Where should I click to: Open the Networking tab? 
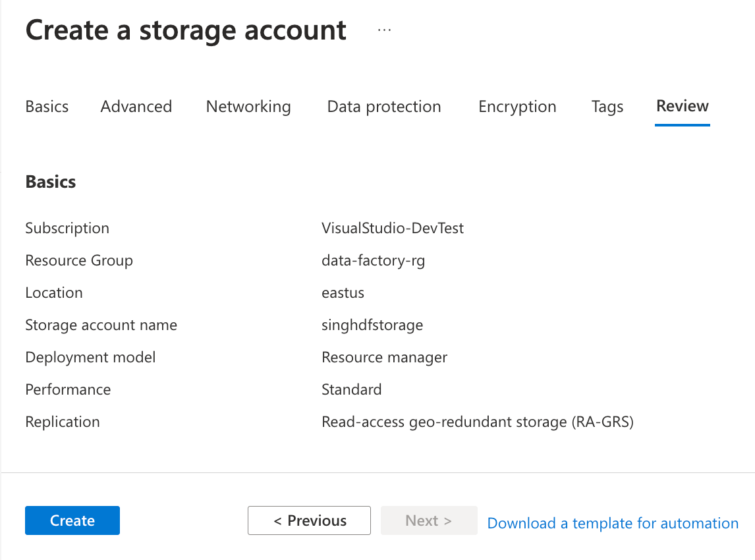(x=248, y=106)
